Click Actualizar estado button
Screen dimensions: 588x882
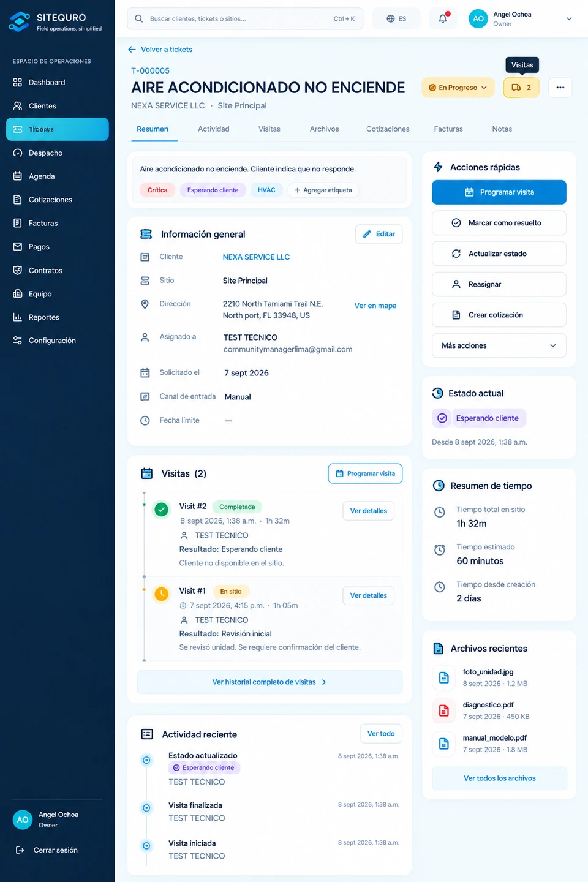[x=499, y=254]
